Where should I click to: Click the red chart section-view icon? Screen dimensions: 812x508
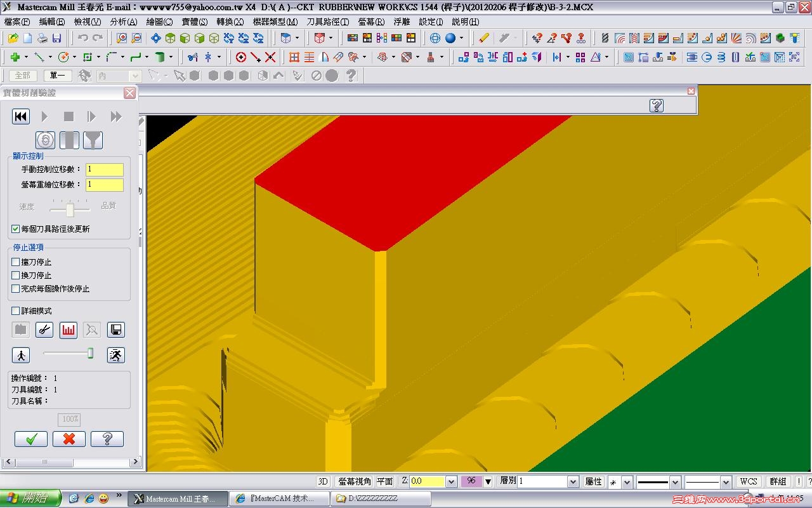pos(69,330)
